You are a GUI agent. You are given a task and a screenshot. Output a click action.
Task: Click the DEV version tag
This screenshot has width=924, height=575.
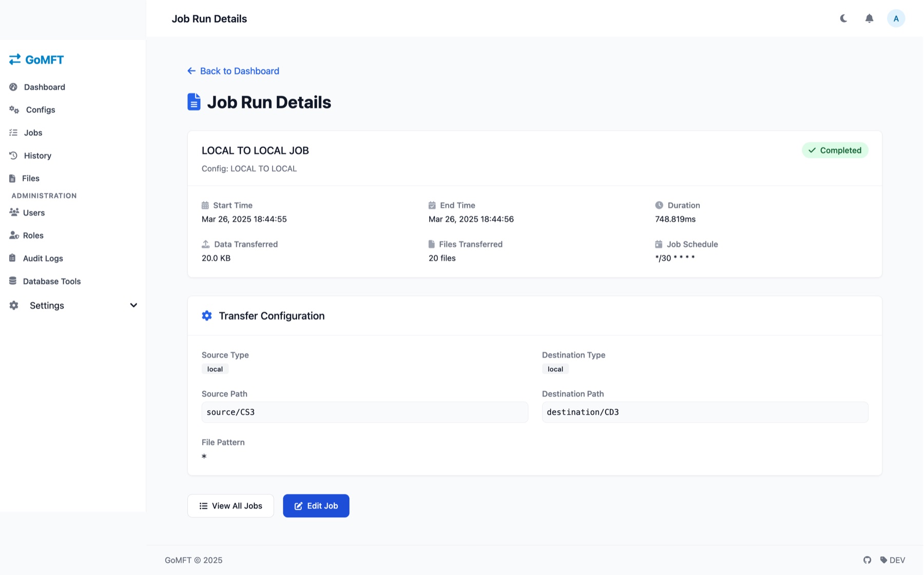click(893, 560)
